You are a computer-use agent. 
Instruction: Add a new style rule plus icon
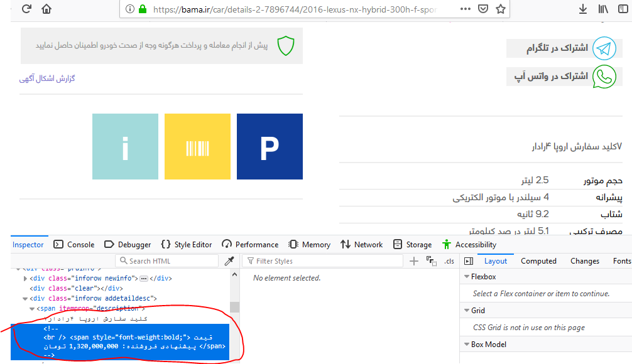click(x=414, y=261)
